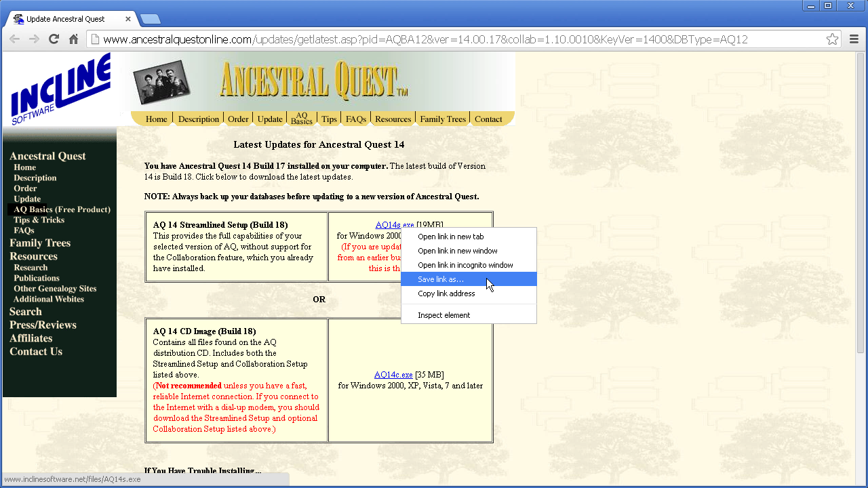Open Home in the yellow nav bar
The image size is (868, 488).
point(156,119)
